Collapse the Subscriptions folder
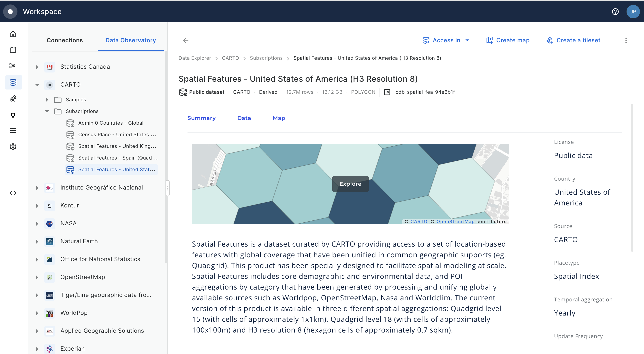644x354 pixels. coord(47,111)
